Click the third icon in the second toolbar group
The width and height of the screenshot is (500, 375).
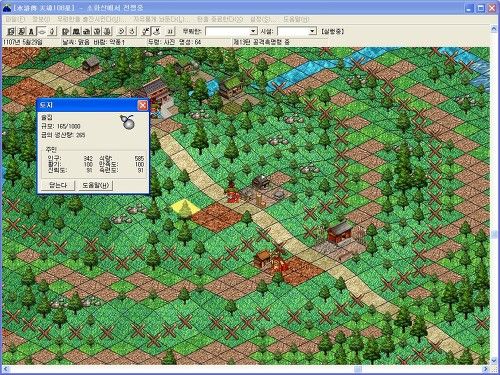[86, 31]
